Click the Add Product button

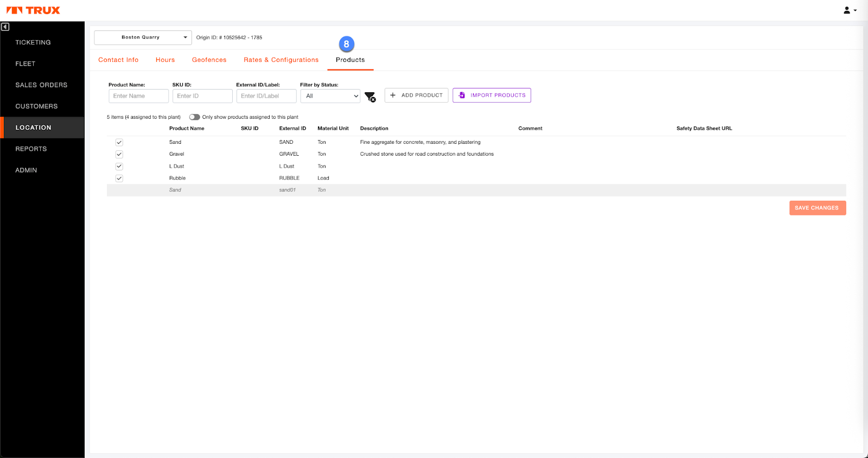tap(416, 95)
